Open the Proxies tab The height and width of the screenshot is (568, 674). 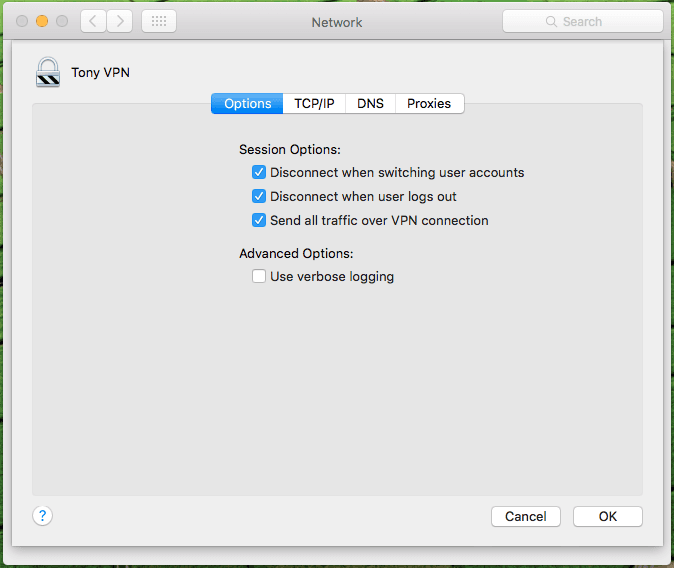coord(429,104)
